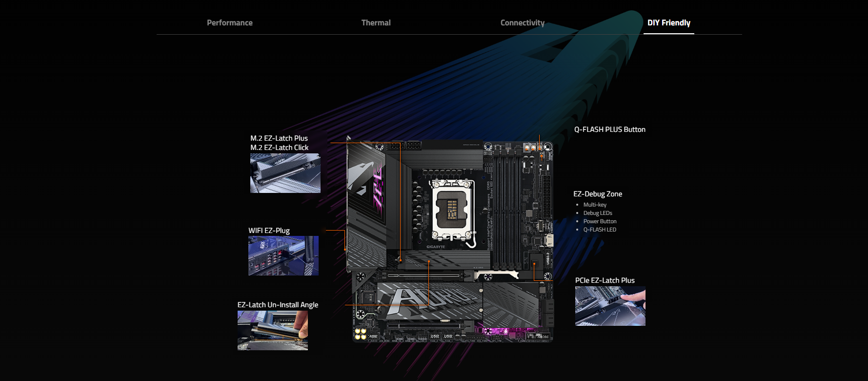Select the Connectivity tab
The image size is (868, 381).
[x=523, y=23]
